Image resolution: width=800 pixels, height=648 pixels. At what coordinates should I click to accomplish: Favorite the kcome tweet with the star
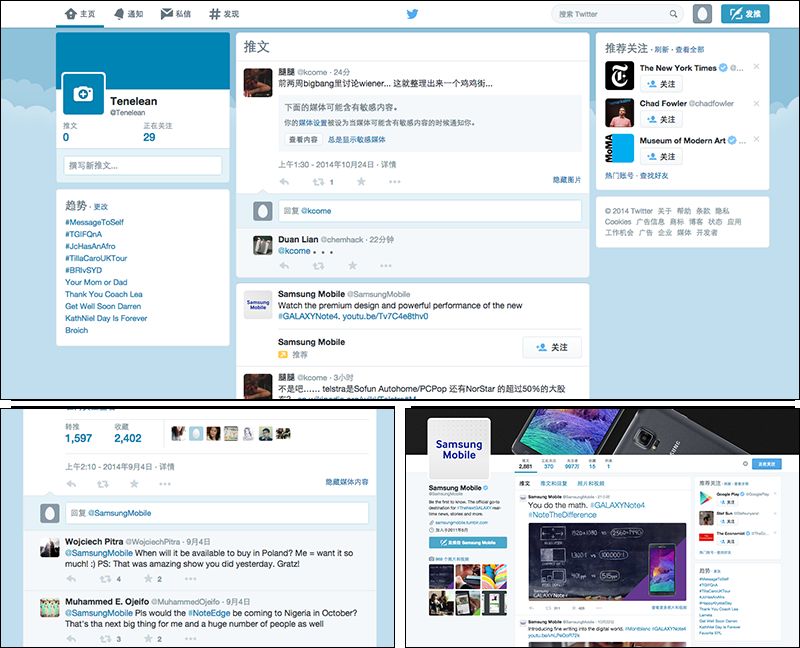(x=361, y=182)
